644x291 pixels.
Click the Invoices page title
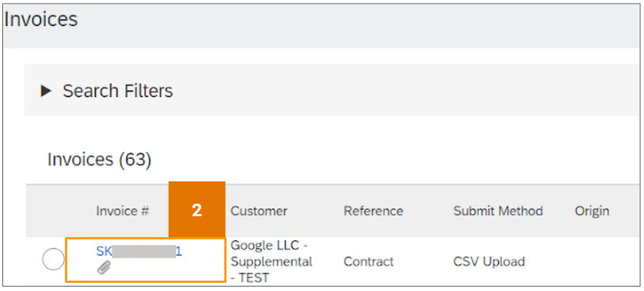click(41, 19)
